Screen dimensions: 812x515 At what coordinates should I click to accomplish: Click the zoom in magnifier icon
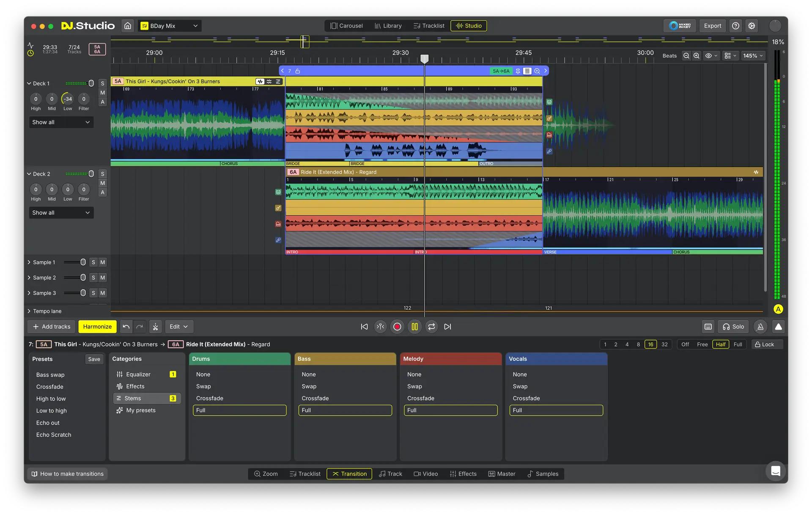click(697, 56)
